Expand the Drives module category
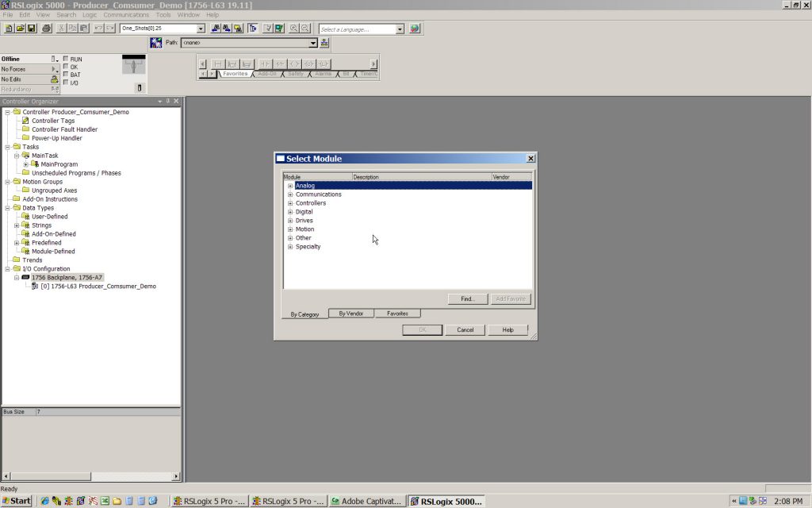 [290, 221]
